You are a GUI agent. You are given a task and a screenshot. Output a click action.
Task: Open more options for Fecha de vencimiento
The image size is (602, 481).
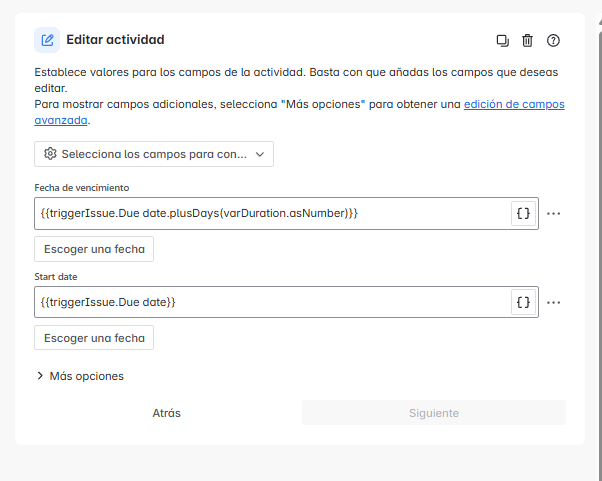click(553, 213)
